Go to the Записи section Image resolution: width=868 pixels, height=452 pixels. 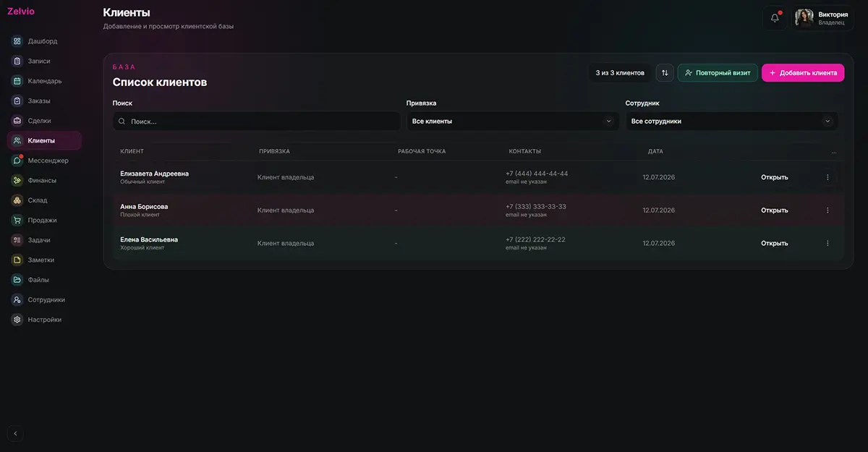click(x=44, y=61)
